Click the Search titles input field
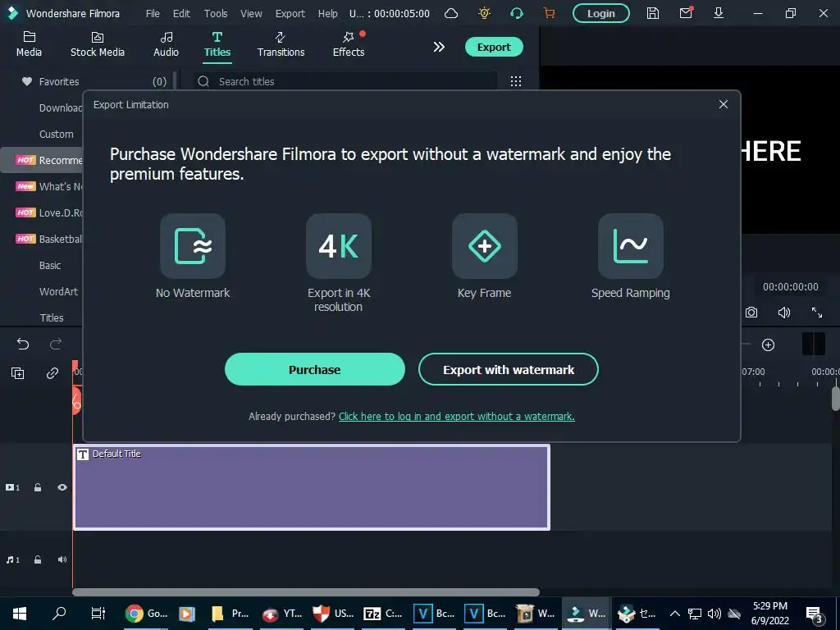Screen dimensions: 840x630 coord(345,81)
